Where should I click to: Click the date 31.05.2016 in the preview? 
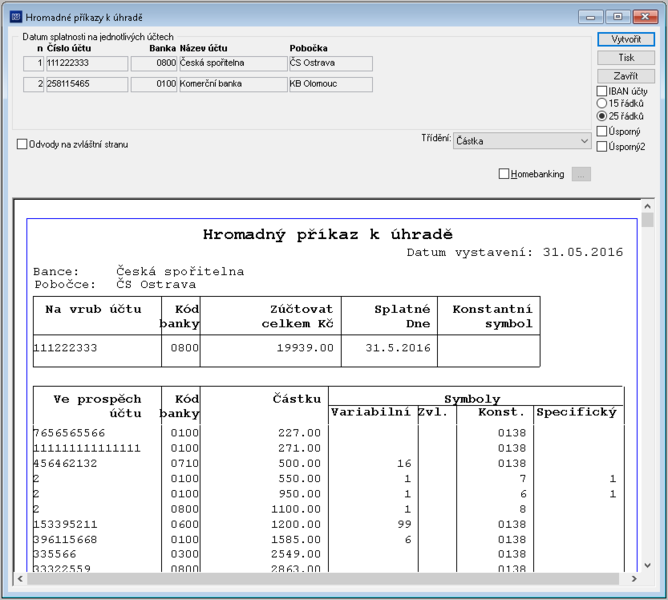[x=583, y=252]
